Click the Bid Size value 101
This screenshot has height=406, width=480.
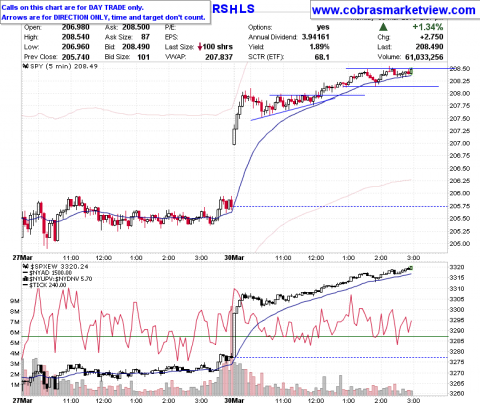click(144, 57)
